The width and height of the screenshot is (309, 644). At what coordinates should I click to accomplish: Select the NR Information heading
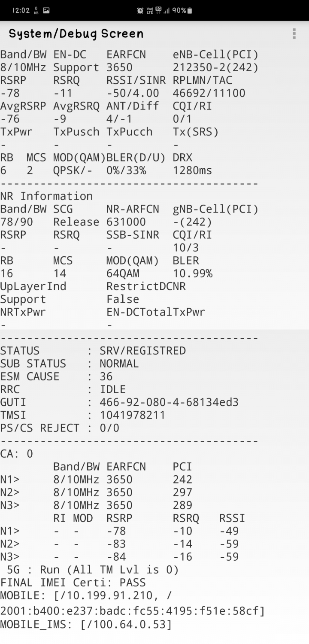tap(46, 196)
